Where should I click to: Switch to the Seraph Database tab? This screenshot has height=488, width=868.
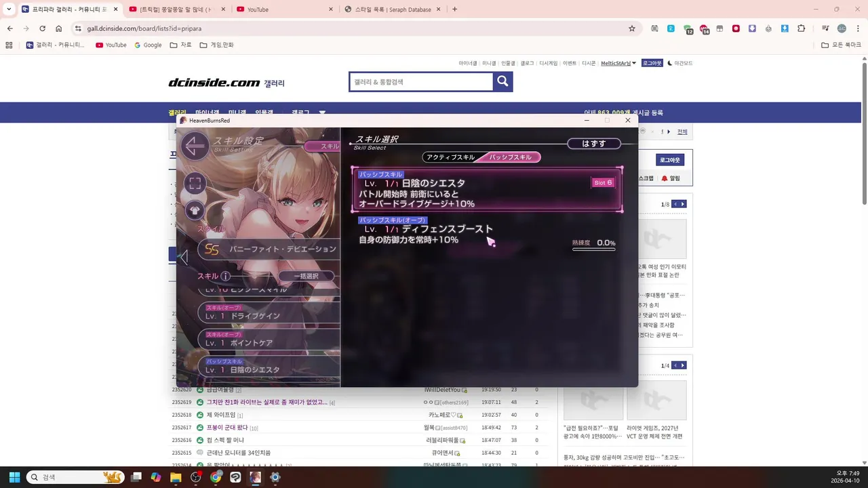(x=392, y=9)
